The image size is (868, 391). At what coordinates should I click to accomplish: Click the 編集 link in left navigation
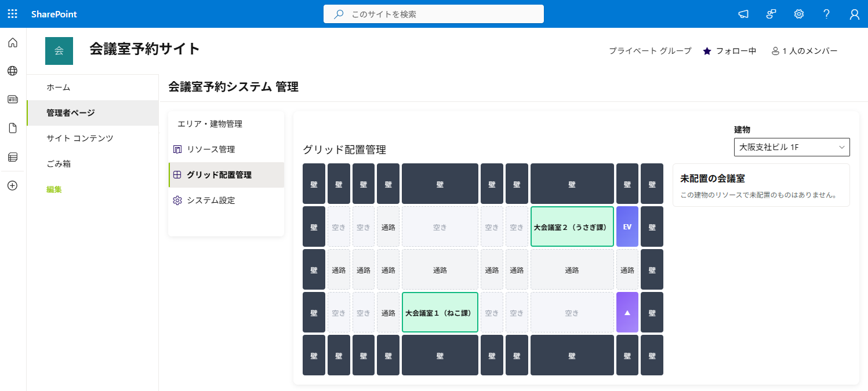pos(55,189)
